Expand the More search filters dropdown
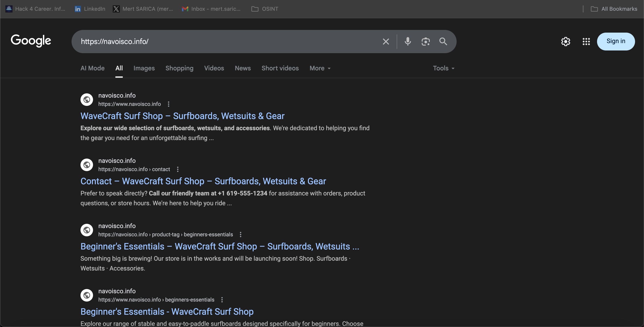Screen dimensions: 644x327 coord(320,68)
